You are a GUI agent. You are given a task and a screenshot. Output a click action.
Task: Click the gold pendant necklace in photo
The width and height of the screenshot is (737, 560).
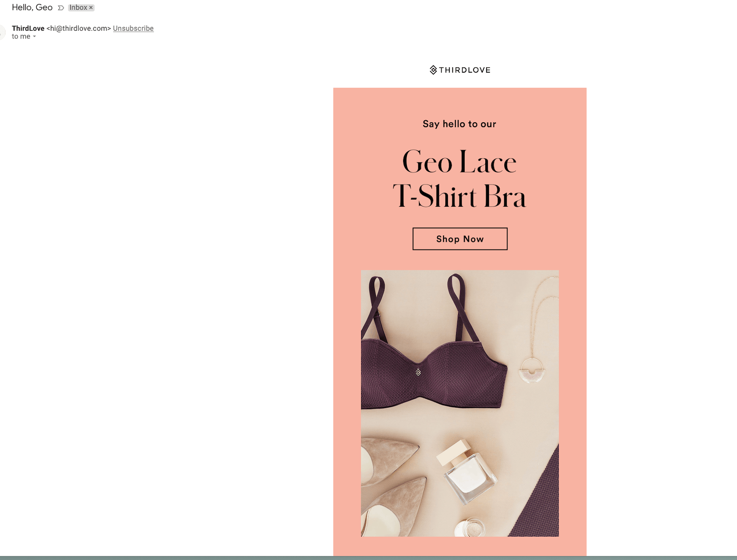point(532,371)
